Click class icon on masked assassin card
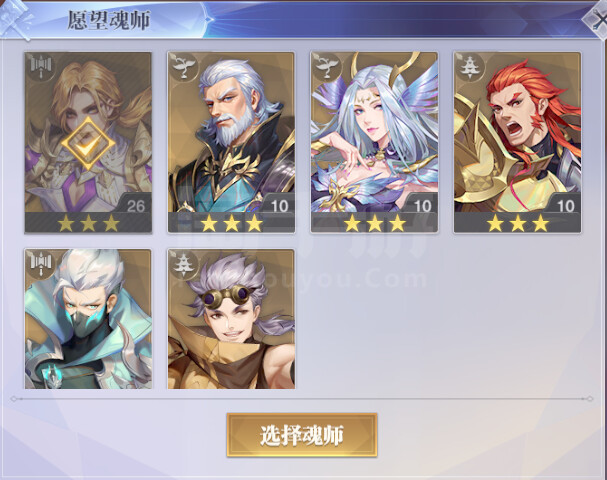 point(41,264)
